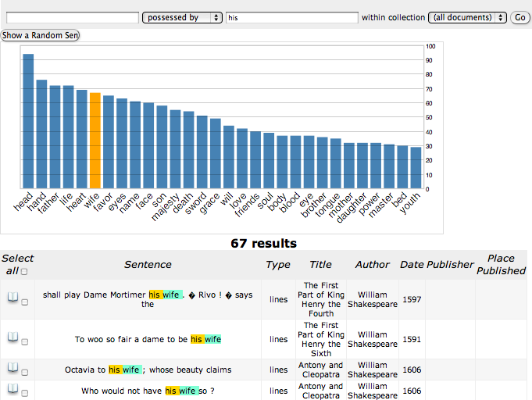Select the 'death' bar in chart
The image size is (532, 400).
[188, 150]
